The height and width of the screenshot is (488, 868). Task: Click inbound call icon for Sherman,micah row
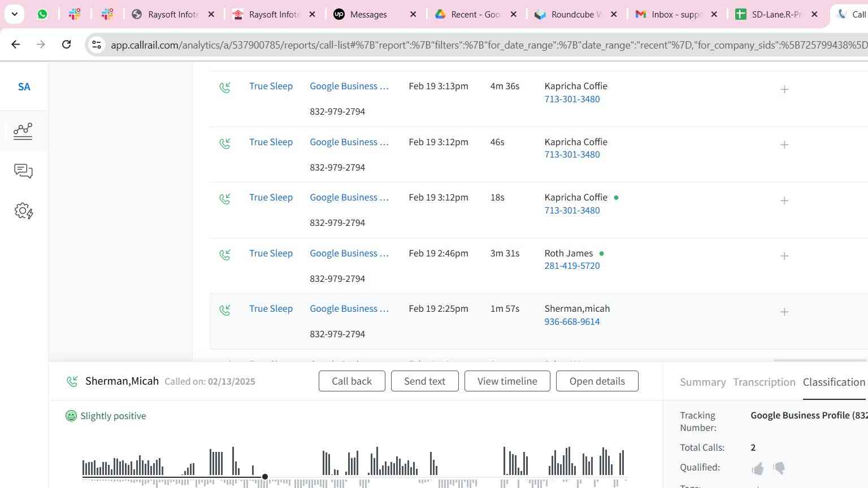[x=225, y=310]
